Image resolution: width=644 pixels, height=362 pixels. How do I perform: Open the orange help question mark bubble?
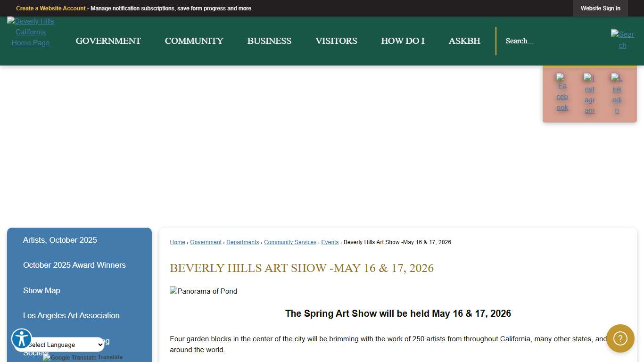click(620, 338)
